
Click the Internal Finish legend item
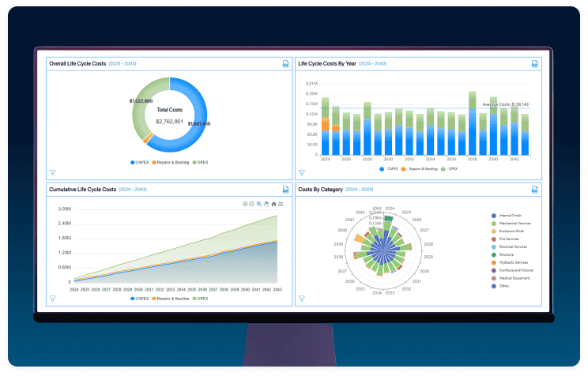510,216
